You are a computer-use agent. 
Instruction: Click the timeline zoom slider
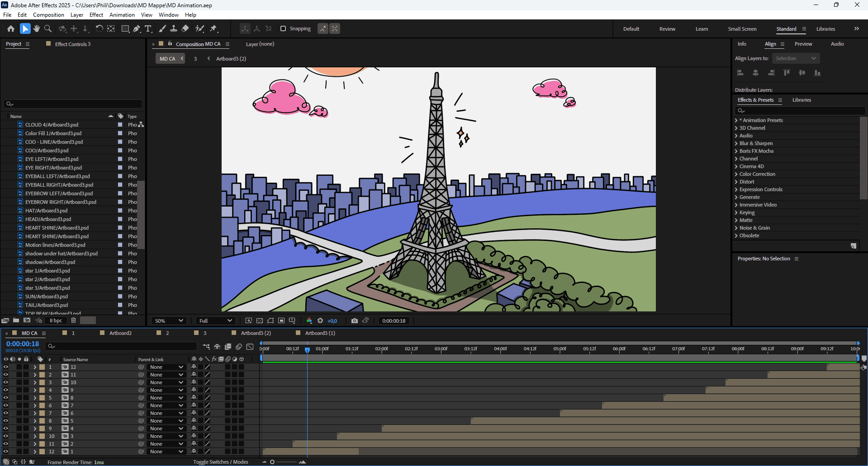coord(272,462)
